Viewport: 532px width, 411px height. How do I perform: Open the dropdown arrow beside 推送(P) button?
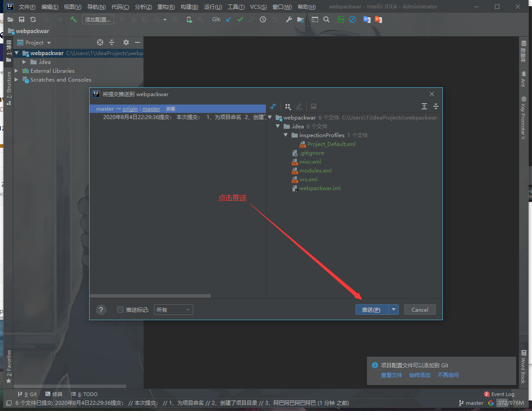click(x=393, y=310)
